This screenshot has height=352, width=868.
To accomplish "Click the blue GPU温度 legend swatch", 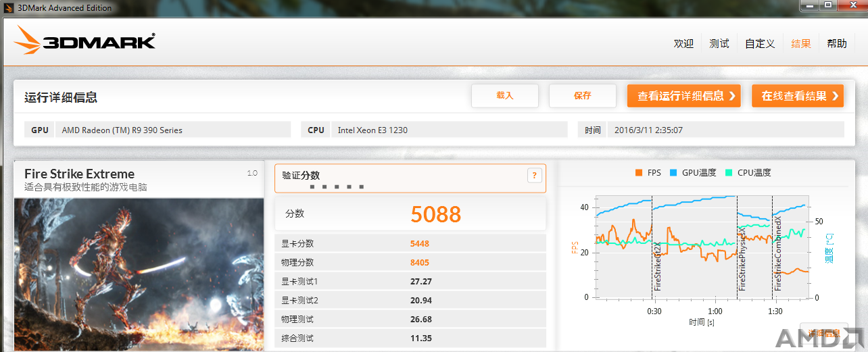I will [673, 173].
